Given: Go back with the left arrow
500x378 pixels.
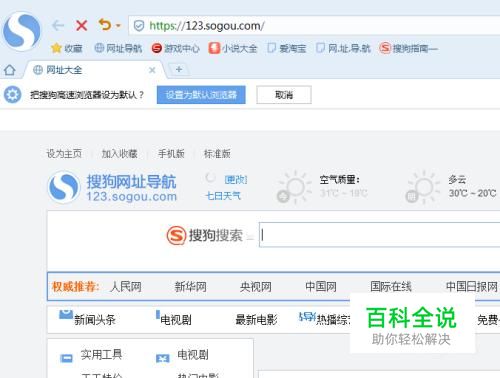Looking at the screenshot, I should [58, 25].
